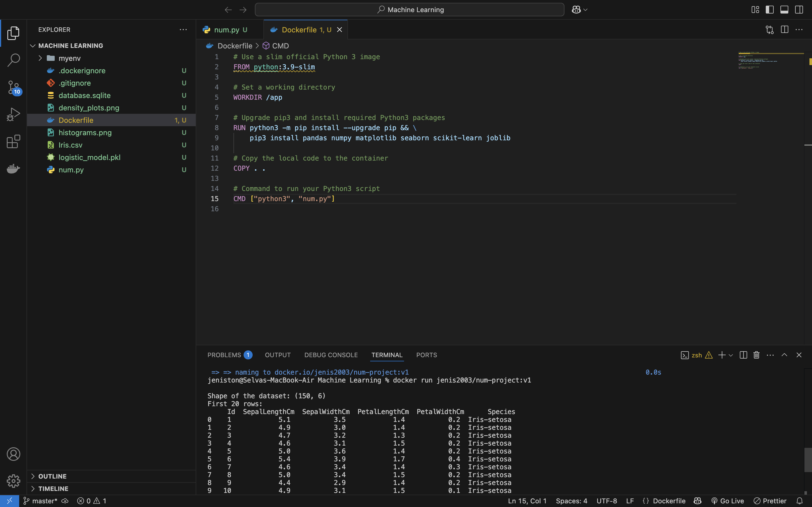Switch to the PROBLEMS panel tab
Image resolution: width=812 pixels, height=507 pixels.
point(230,355)
